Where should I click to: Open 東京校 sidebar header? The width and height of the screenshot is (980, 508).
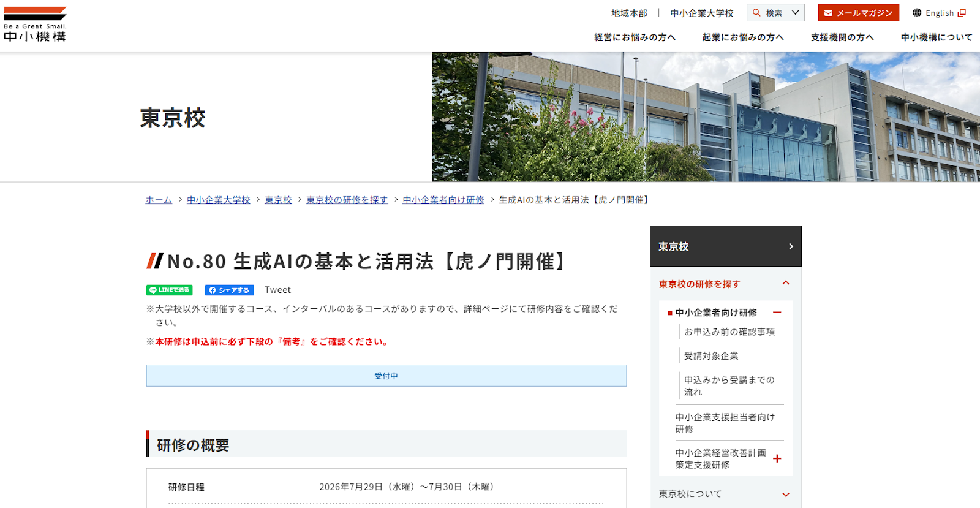(726, 246)
